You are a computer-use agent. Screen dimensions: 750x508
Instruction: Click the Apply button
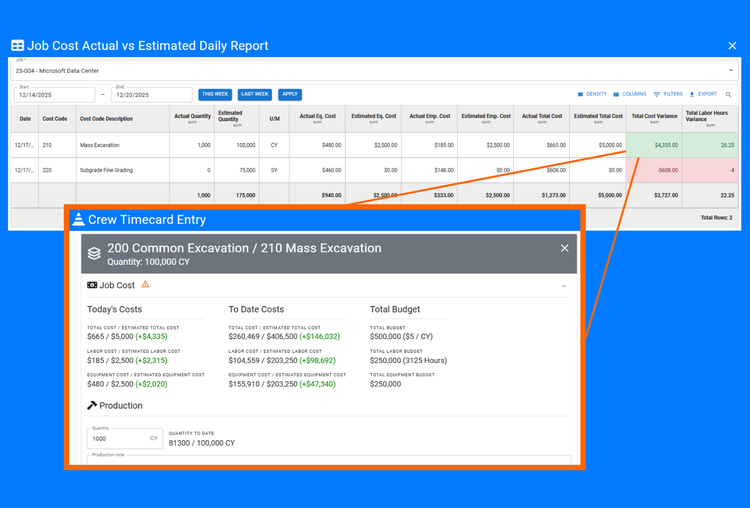(x=290, y=94)
